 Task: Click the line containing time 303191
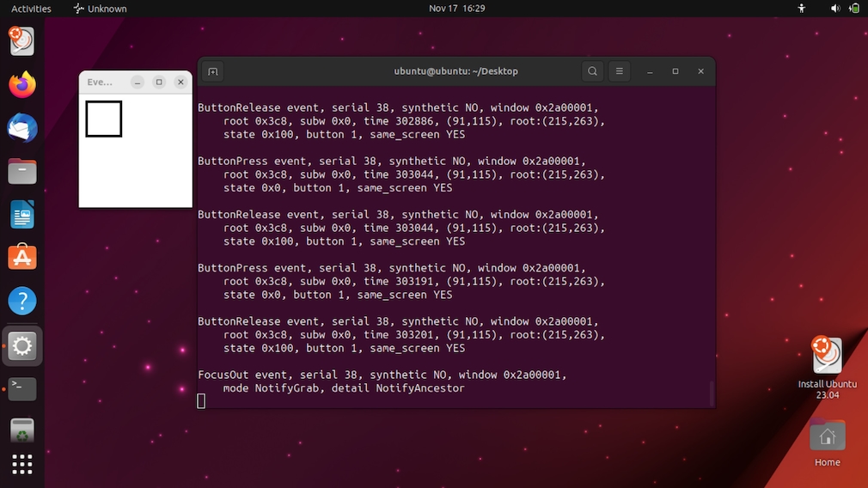tap(414, 281)
